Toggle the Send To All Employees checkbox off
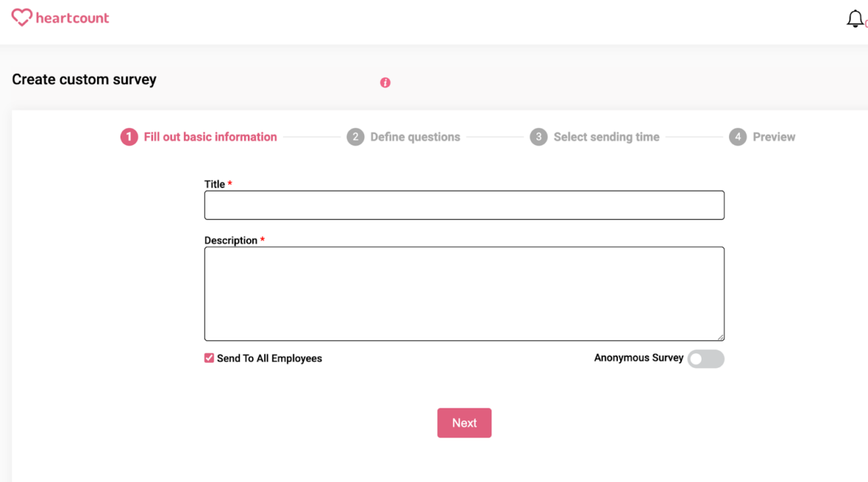The width and height of the screenshot is (868, 482). tap(209, 357)
